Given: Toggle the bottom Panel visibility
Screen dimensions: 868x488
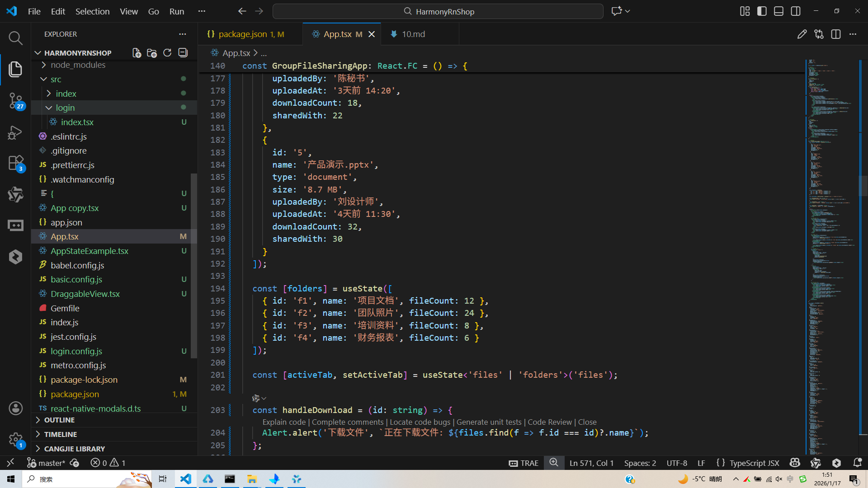Looking at the screenshot, I should pos(778,11).
